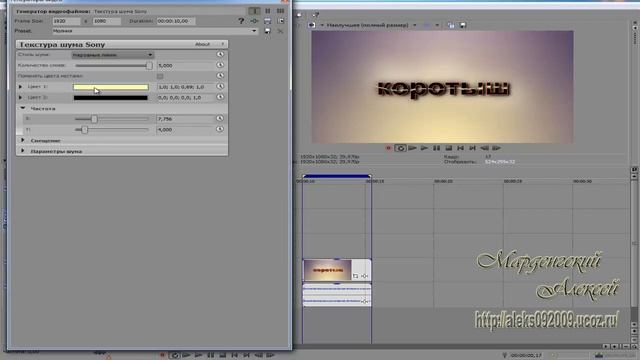Screen dimensions: 640x360
Task: Pick color from yellow Цвет 1 swatch
Action: point(111,87)
